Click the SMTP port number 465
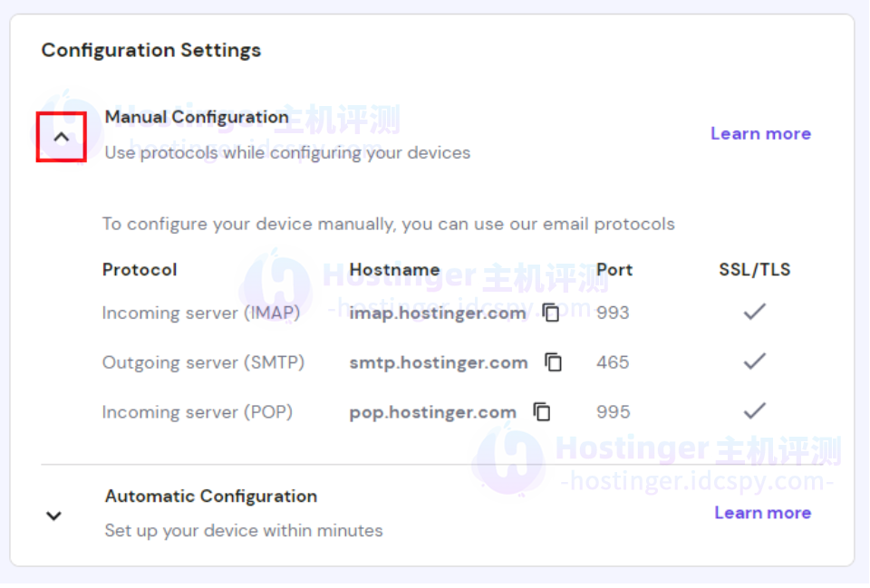This screenshot has height=588, width=870. pyautogui.click(x=613, y=363)
